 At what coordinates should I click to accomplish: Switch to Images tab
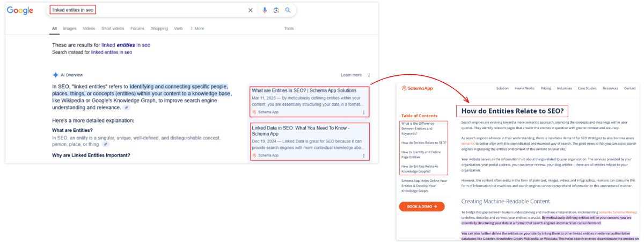[70, 29]
